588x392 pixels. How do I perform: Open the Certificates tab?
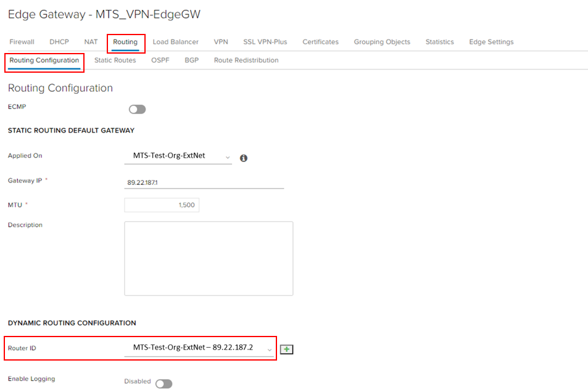click(320, 42)
